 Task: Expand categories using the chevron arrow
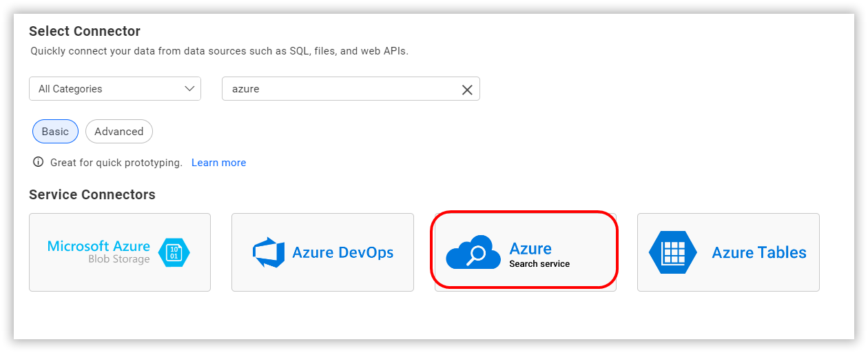190,89
